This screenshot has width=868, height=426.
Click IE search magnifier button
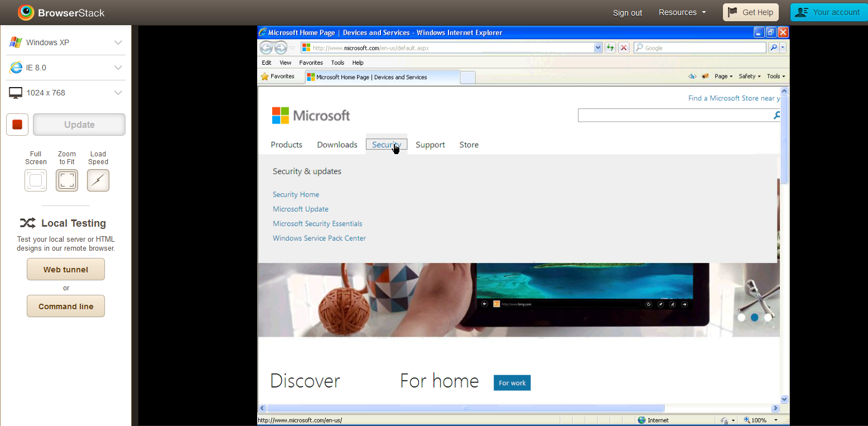[773, 48]
